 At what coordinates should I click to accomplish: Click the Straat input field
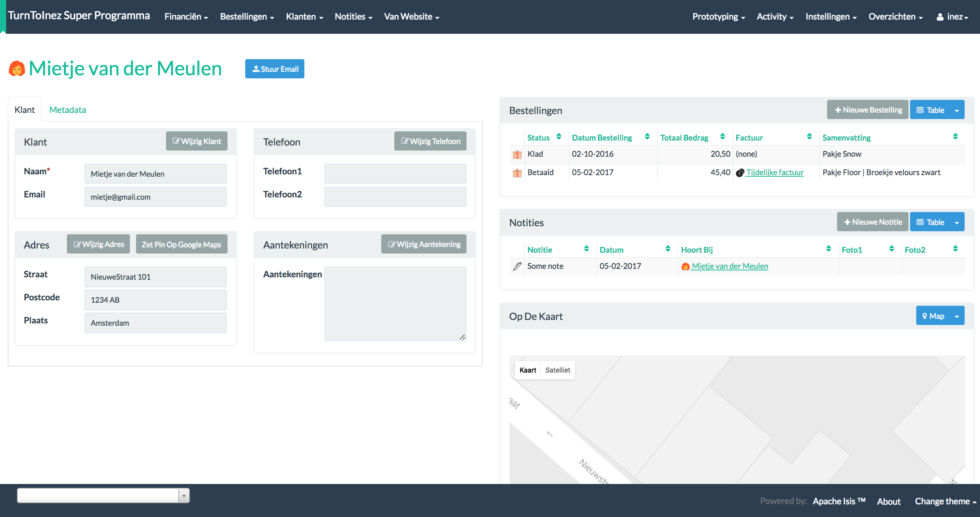(x=156, y=277)
